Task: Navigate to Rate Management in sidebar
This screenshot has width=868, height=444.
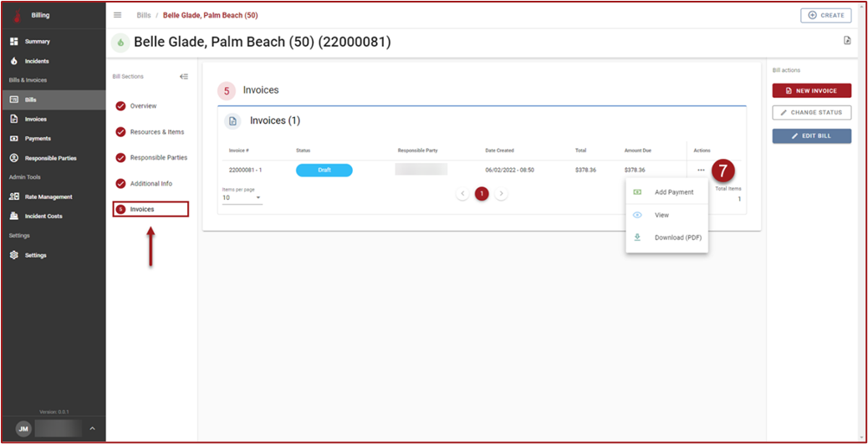Action: coord(48,196)
